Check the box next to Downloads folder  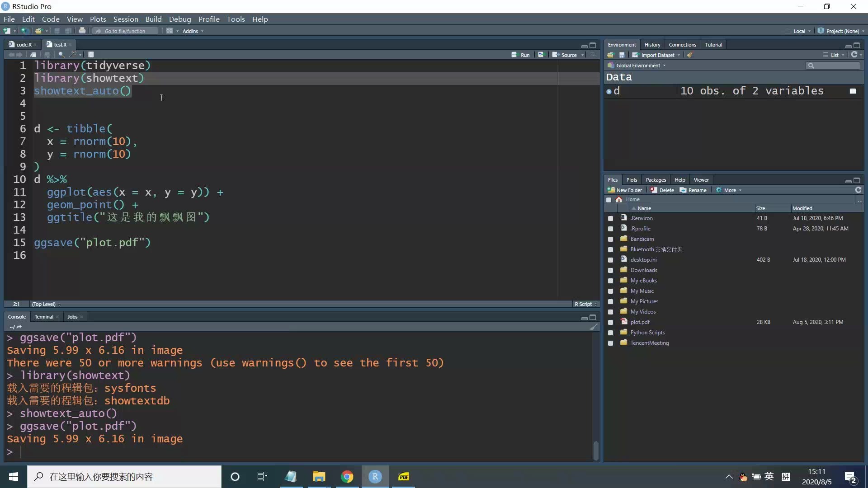pos(610,271)
